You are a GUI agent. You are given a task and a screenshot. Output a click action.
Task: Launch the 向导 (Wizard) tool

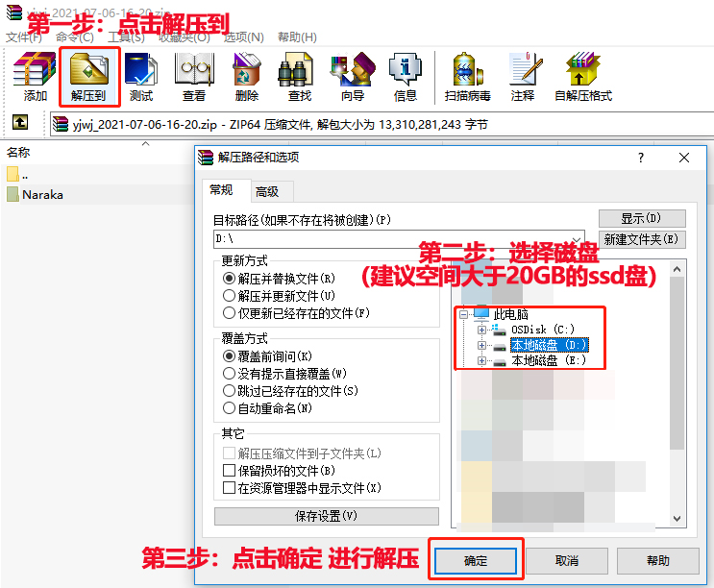click(352, 76)
